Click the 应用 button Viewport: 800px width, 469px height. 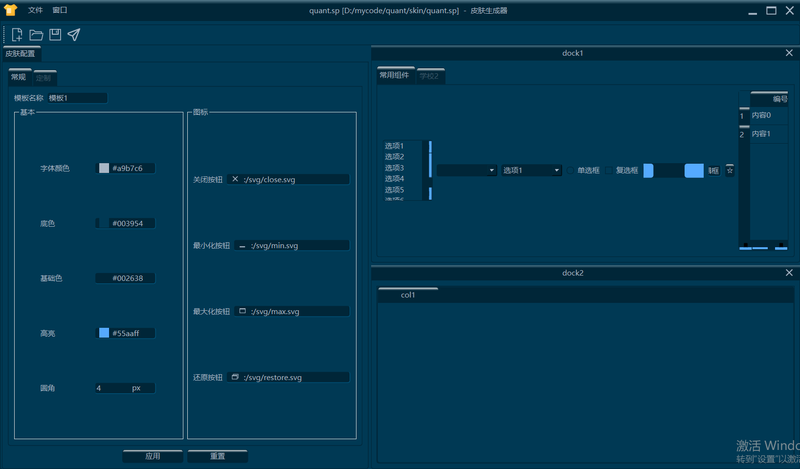[153, 456]
